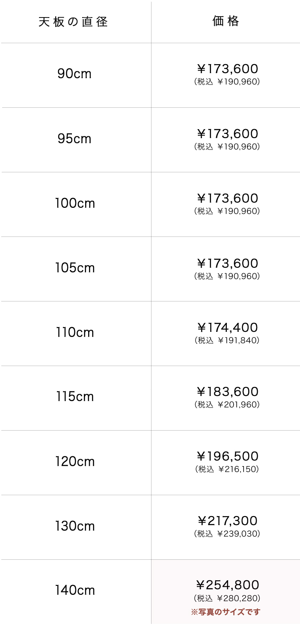This screenshot has height=644, width=300.
Task: Choose the 120cm diameter cell
Action: click(x=75, y=462)
